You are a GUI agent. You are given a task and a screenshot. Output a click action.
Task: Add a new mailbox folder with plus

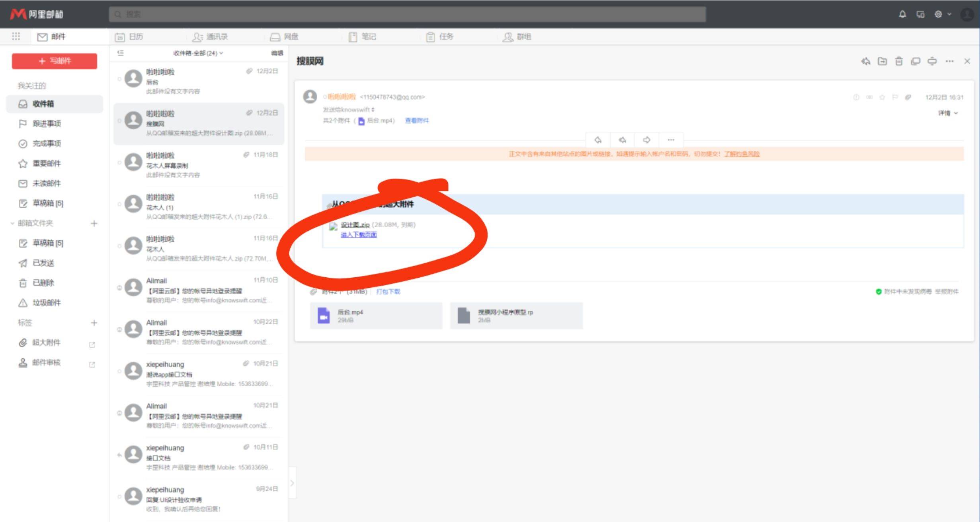pyautogui.click(x=94, y=223)
